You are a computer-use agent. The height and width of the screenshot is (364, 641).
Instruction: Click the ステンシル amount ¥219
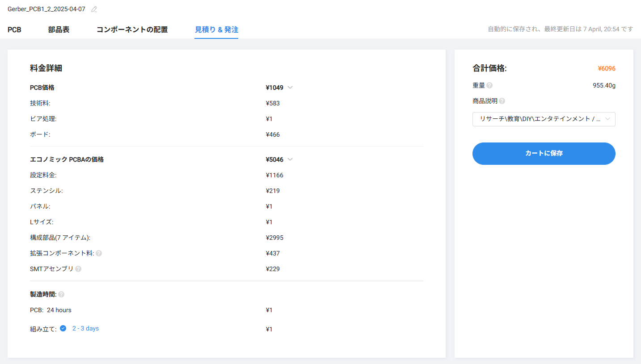[273, 191]
